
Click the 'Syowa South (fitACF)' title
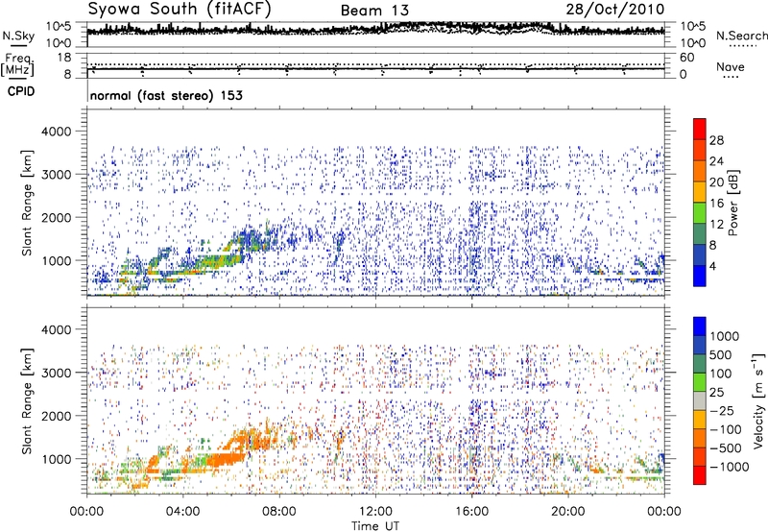click(x=180, y=9)
